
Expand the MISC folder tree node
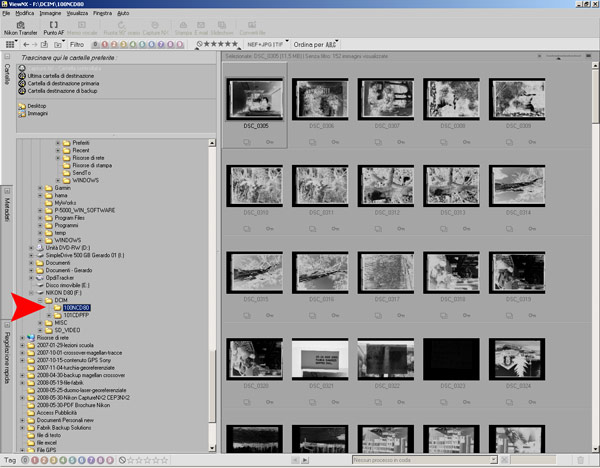coord(40,322)
